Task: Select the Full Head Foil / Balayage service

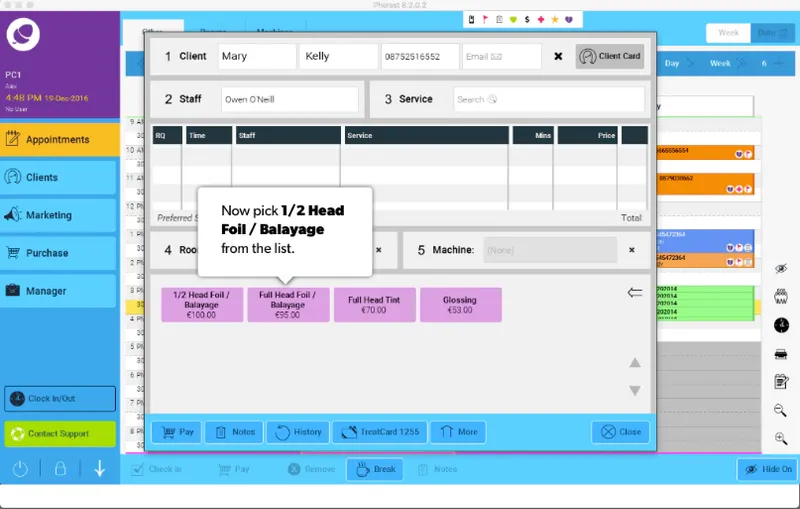Action: [288, 304]
